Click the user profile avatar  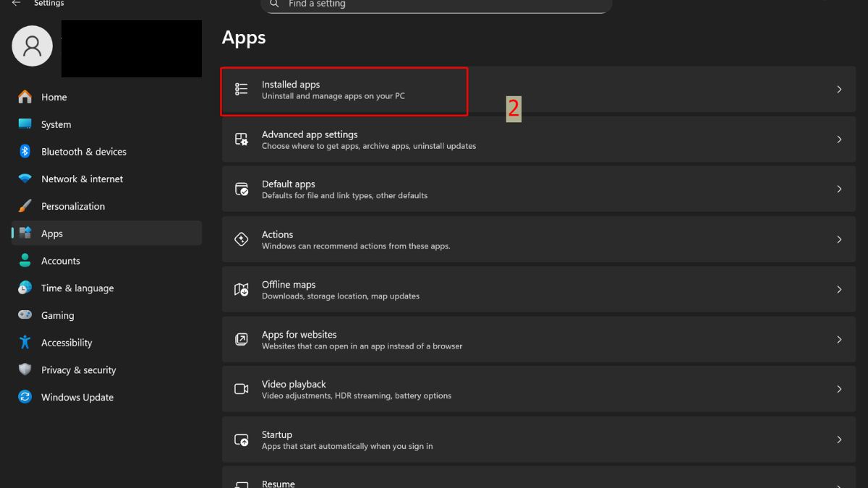click(32, 46)
